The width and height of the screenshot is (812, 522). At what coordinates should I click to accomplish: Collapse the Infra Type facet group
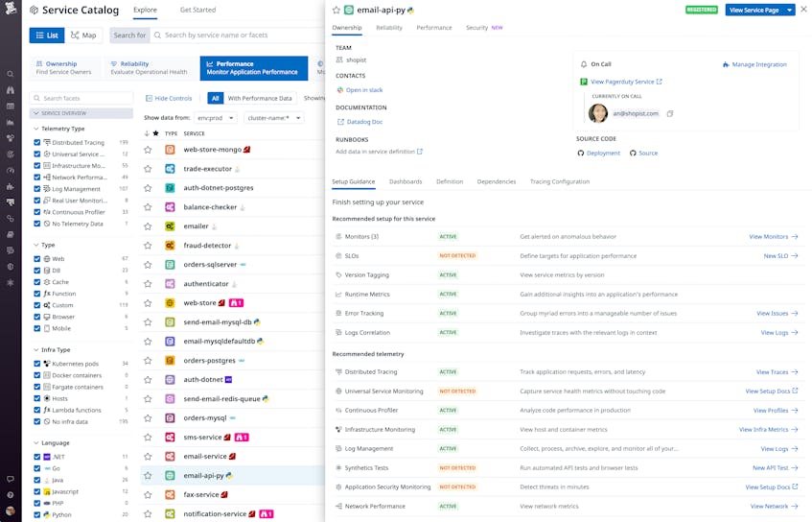click(35, 350)
